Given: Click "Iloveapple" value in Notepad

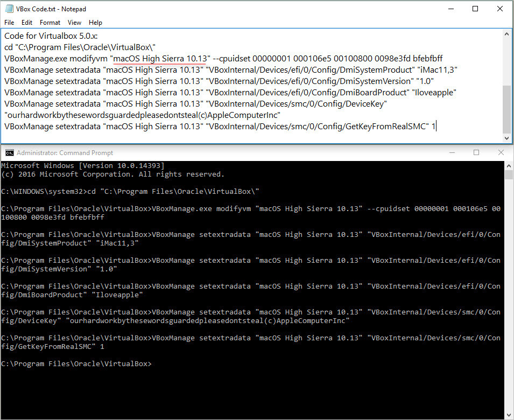Looking at the screenshot, I should click(x=434, y=93).
